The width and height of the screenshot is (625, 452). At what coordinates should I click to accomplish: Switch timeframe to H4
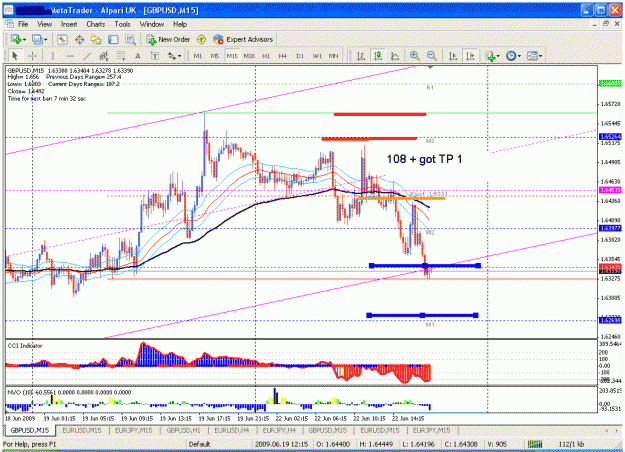[283, 56]
